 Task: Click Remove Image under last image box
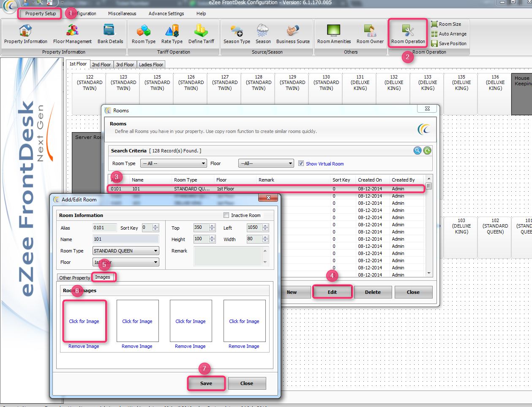(x=244, y=346)
